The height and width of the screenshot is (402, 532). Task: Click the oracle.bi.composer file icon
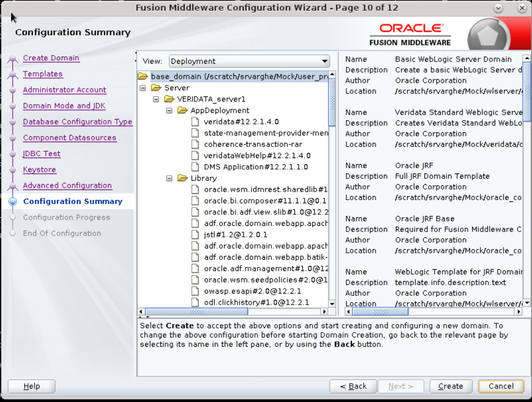click(195, 201)
